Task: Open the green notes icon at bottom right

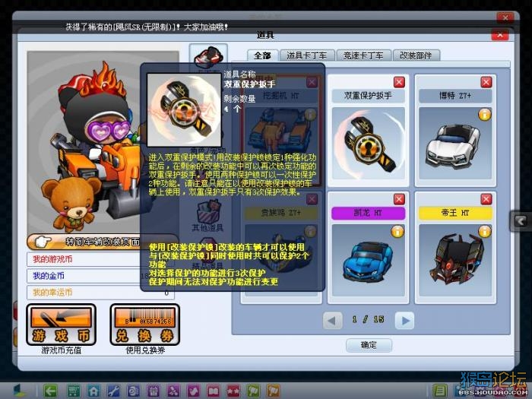Action: coord(440,391)
